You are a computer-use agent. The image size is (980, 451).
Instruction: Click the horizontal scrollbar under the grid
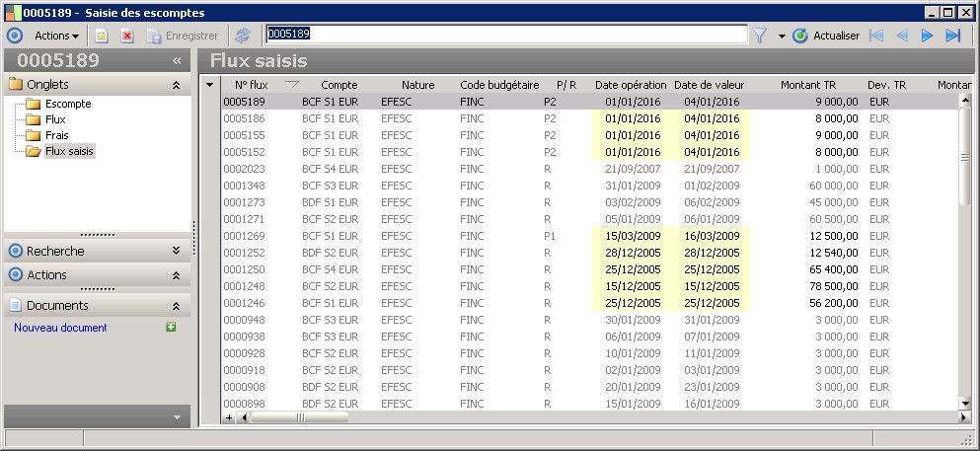[x=592, y=417]
